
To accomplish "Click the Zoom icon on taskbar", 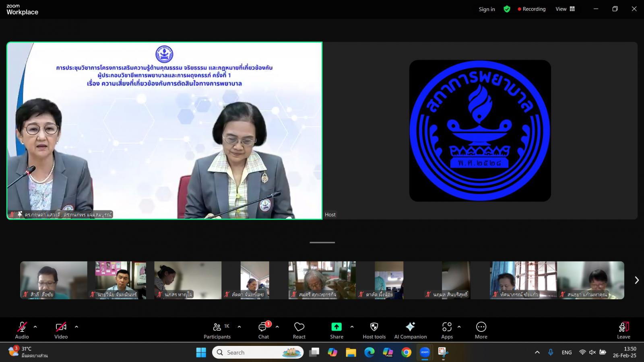I will coord(425,352).
